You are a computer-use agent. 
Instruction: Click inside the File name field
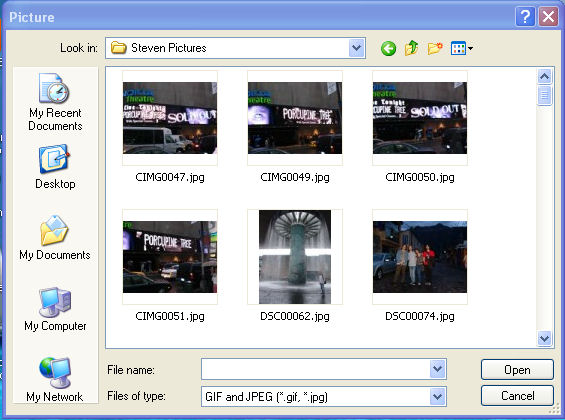[316, 368]
